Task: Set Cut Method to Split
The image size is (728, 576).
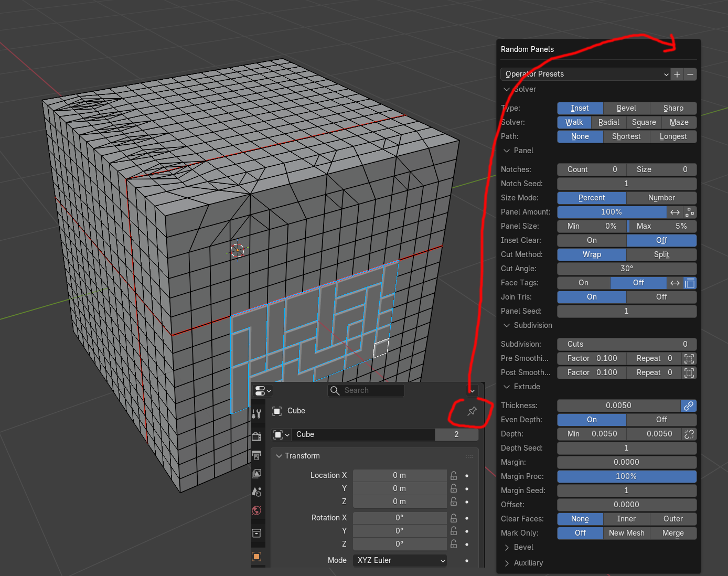Action: 661,254
